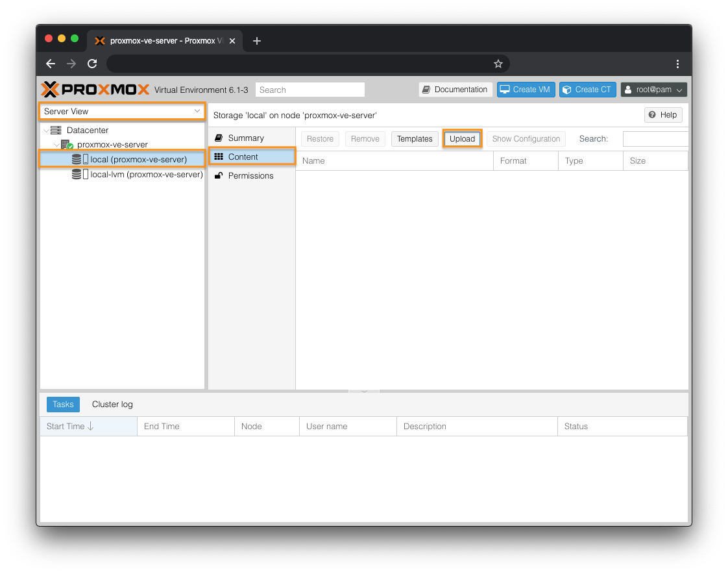Collapse the proxmox-ve-server tree node

(x=56, y=145)
